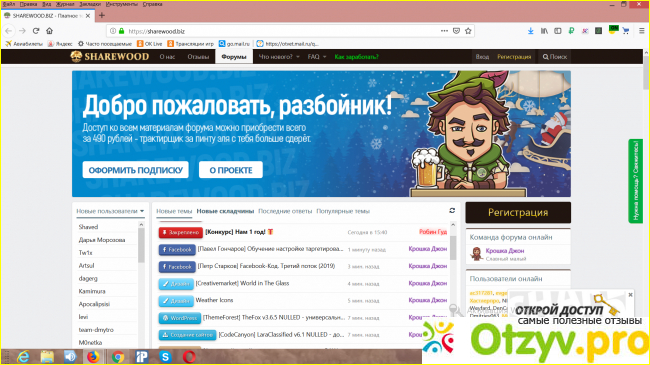The height and width of the screenshot is (365, 650).
Task: Open Firefox from the taskbar
Action: 93,357
